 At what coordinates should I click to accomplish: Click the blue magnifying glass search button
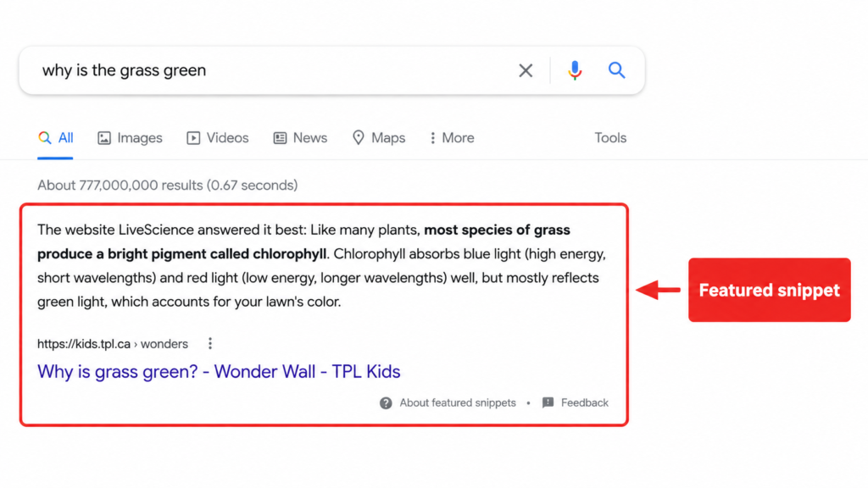(616, 70)
